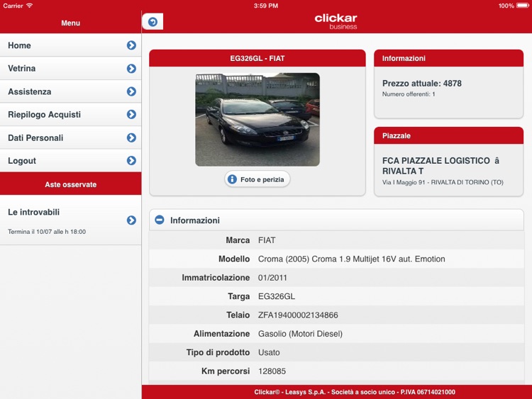
Task: Click the 3:59 PM clock
Action: [266, 6]
